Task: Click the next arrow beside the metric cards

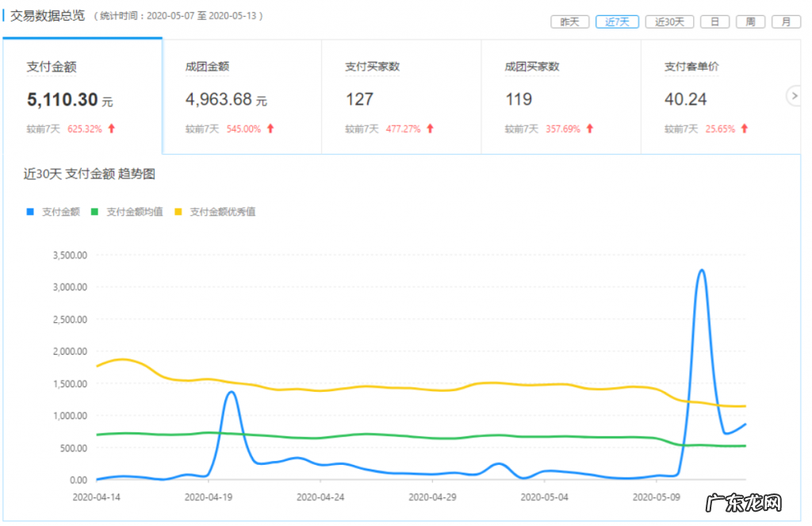Action: (x=794, y=96)
